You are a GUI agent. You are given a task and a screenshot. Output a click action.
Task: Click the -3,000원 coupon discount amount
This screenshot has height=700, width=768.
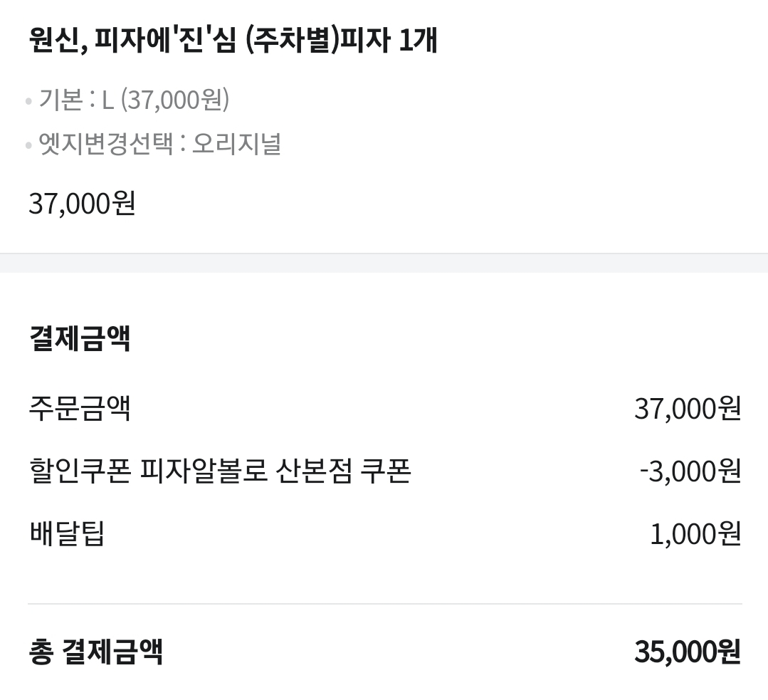[690, 471]
